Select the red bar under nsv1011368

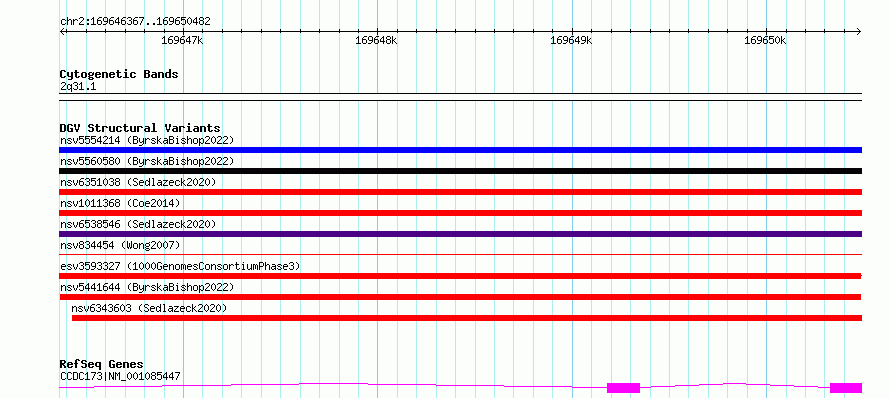coord(460,213)
